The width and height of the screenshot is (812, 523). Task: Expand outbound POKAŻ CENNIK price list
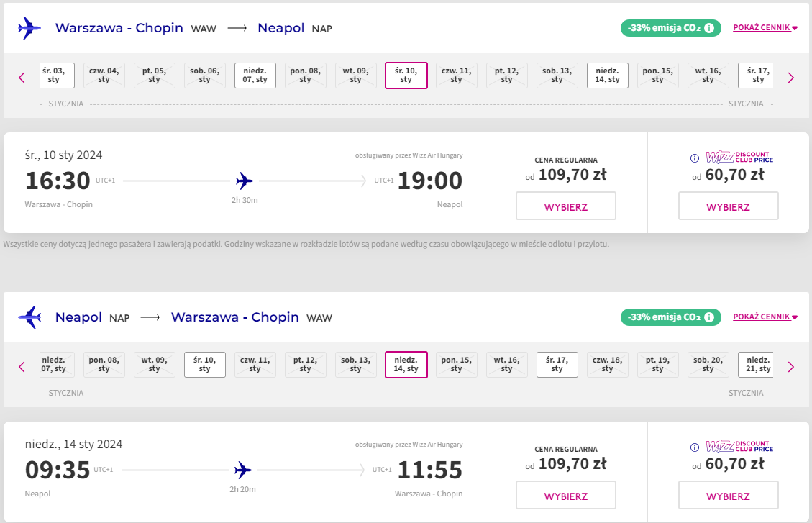pos(765,28)
